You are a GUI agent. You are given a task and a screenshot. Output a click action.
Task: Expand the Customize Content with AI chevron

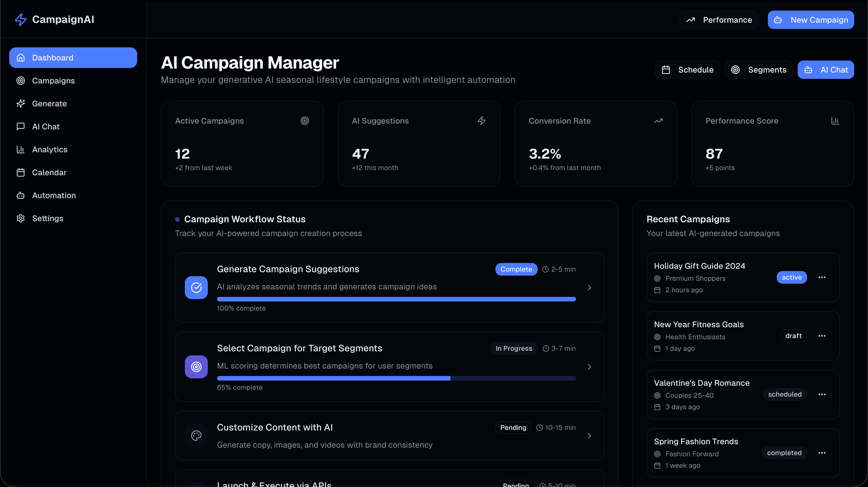point(589,435)
